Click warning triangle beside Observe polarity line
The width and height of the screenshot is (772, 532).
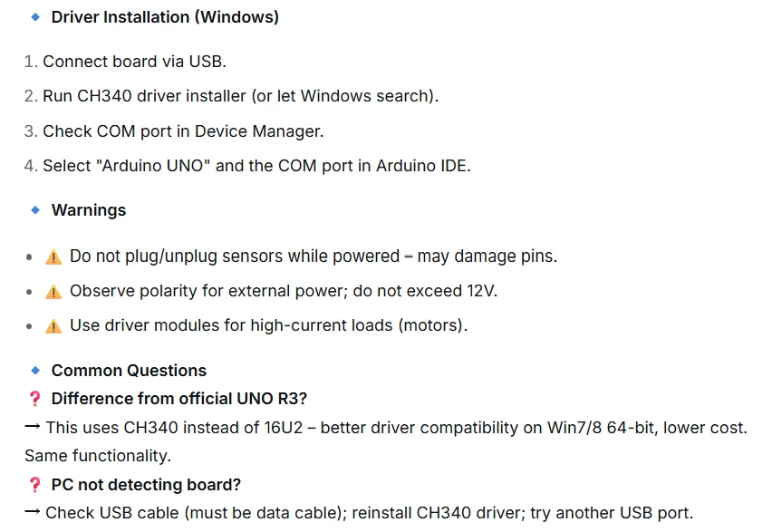pyautogui.click(x=53, y=292)
